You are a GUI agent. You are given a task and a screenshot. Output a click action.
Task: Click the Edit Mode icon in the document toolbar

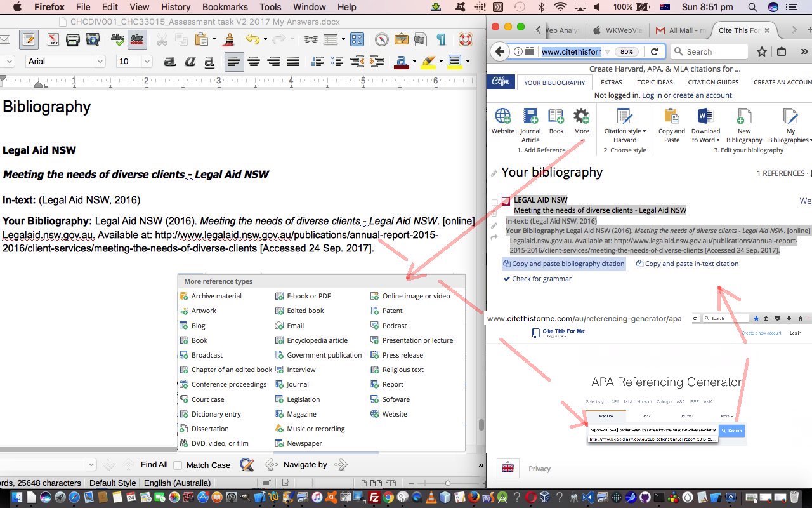28,39
